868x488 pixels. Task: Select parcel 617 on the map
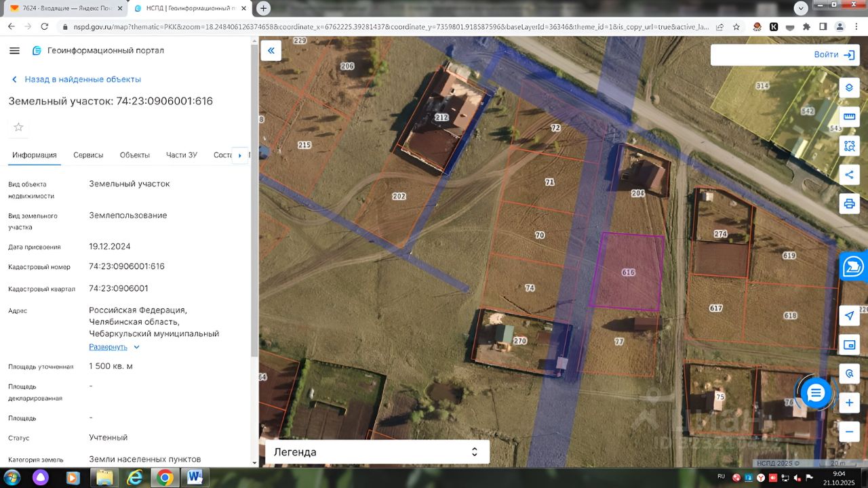click(716, 308)
